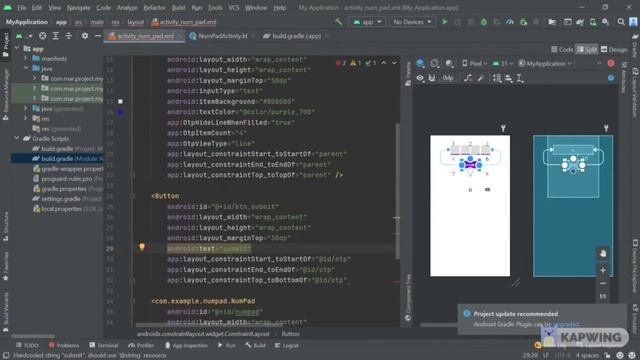This screenshot has height=360, width=640.
Task: Expand the res folder in Project tree
Action: (x=26, y=118)
